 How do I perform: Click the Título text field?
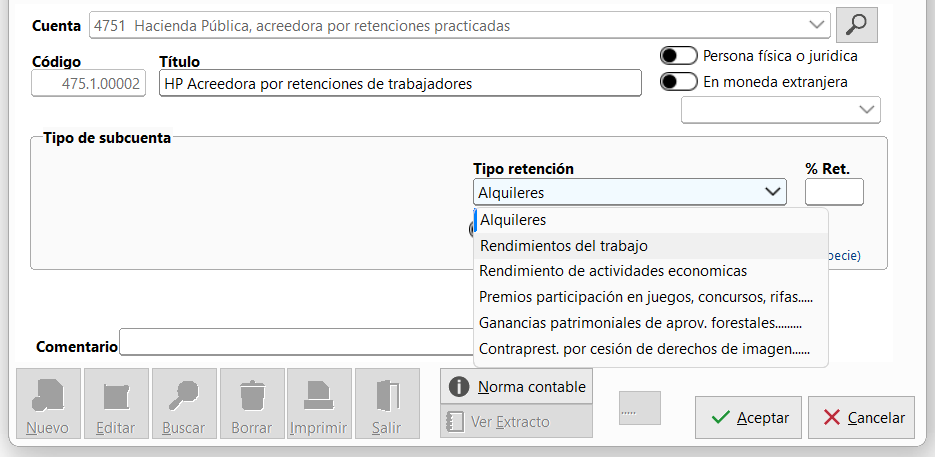(399, 84)
